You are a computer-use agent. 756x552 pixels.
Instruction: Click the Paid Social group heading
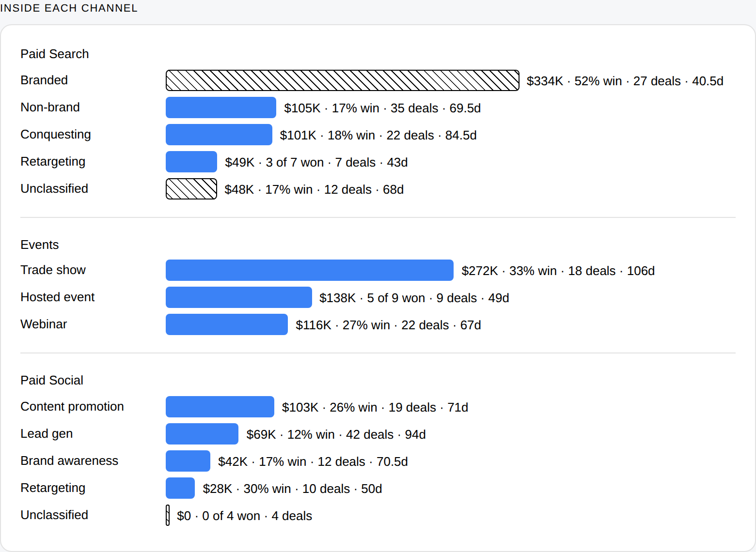pyautogui.click(x=52, y=380)
